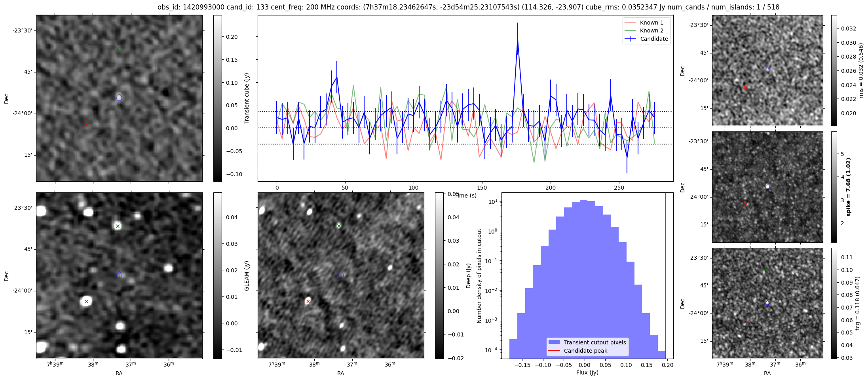Click the GLEAM (Jy) colorbar
Screen dimensions: 868x380
click(217, 275)
